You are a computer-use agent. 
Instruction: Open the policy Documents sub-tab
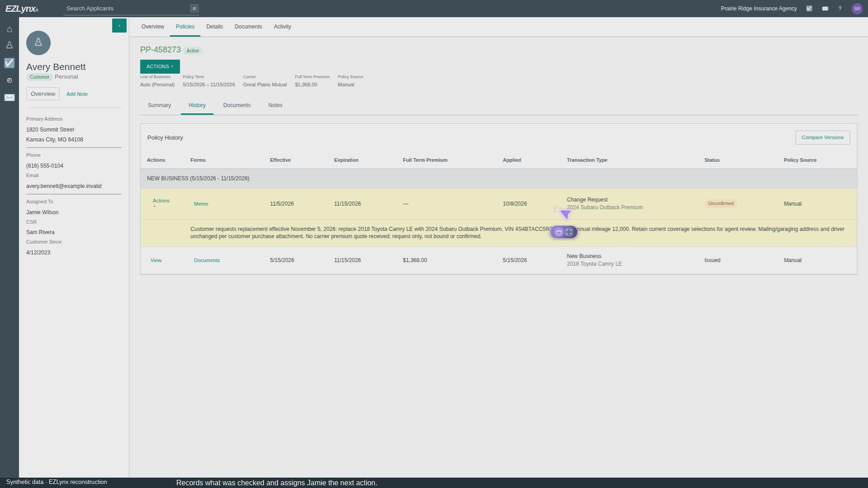[x=237, y=105]
